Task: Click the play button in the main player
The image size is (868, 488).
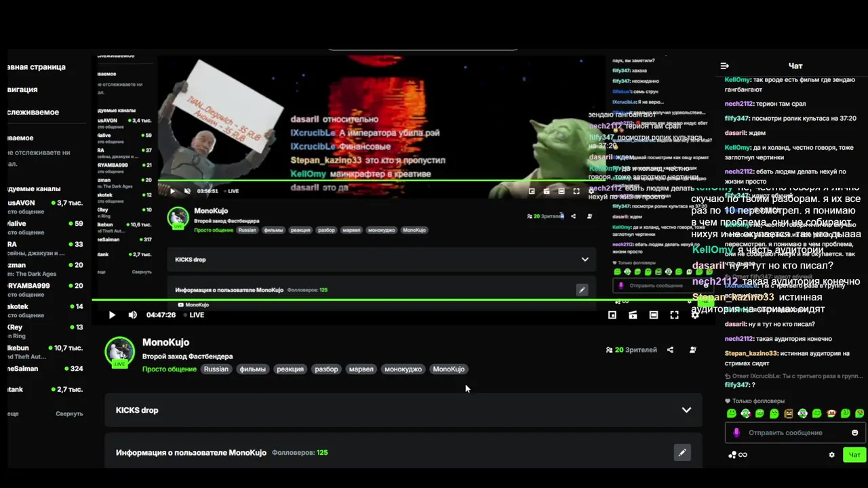Action: click(112, 314)
